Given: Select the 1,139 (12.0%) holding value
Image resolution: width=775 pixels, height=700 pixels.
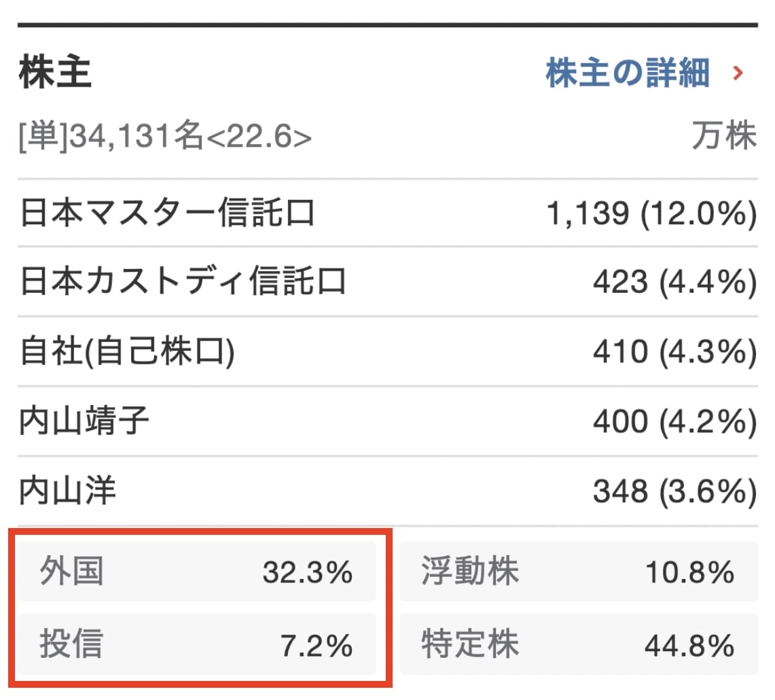Looking at the screenshot, I should 652,212.
